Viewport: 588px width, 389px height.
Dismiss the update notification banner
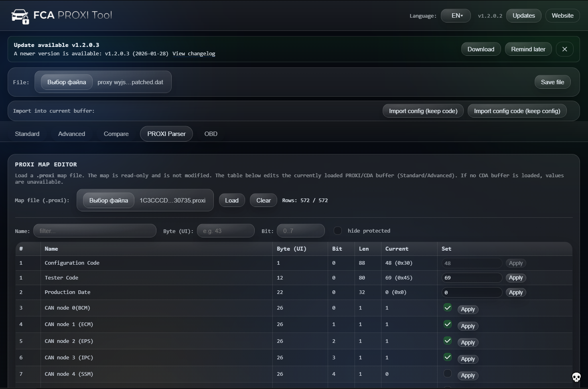(x=565, y=49)
